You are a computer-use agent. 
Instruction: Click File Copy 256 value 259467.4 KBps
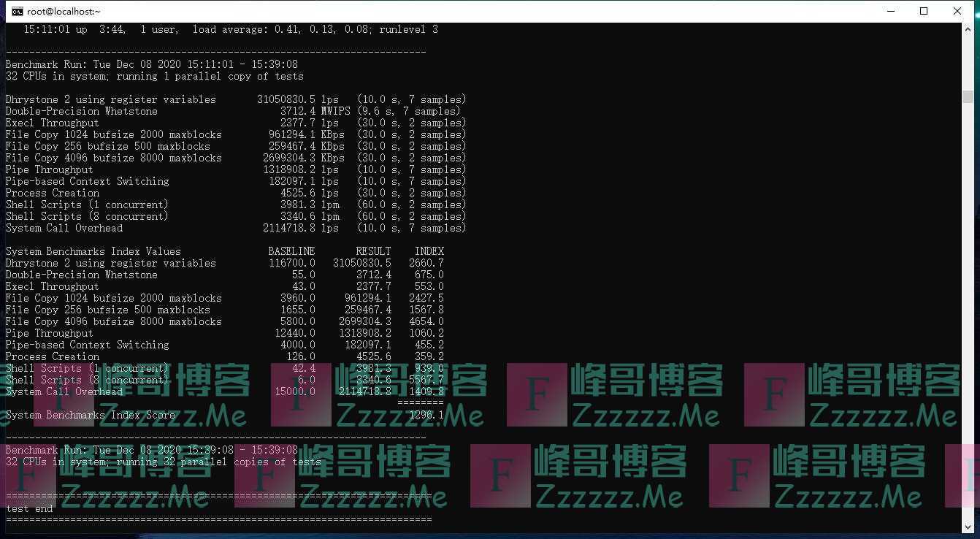pyautogui.click(x=307, y=147)
